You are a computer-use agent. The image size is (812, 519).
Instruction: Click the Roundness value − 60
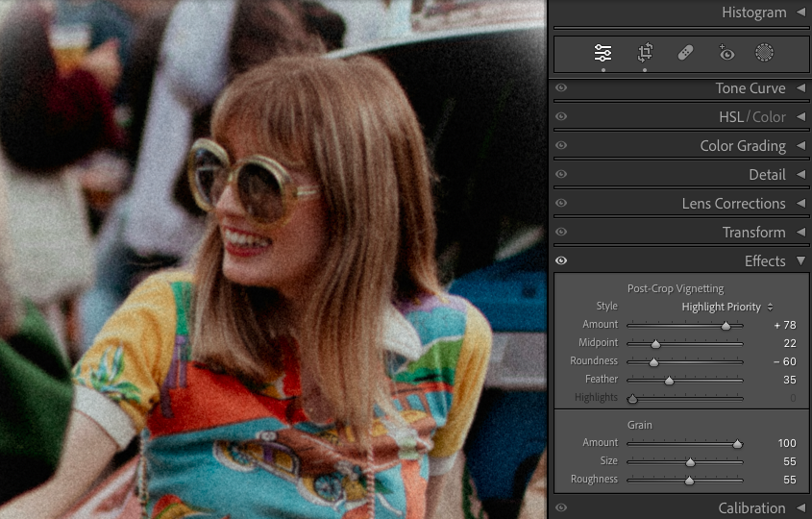click(x=785, y=361)
